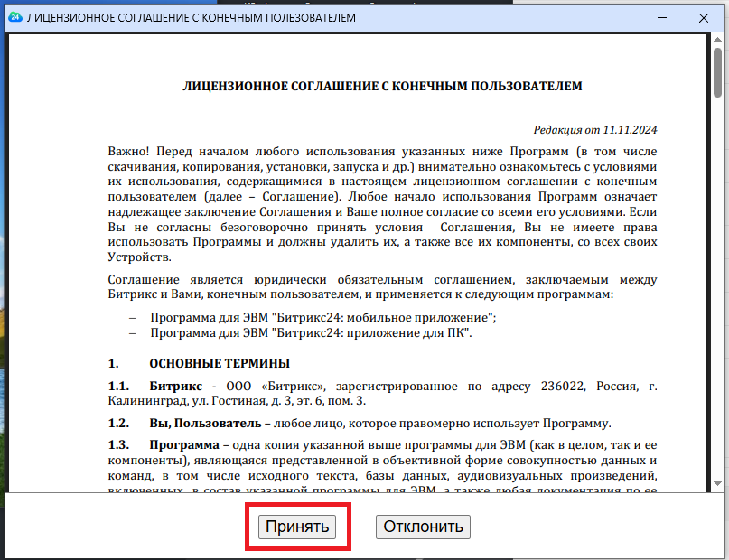Click the scrollbar down arrow
The width and height of the screenshot is (729, 560).
click(717, 483)
